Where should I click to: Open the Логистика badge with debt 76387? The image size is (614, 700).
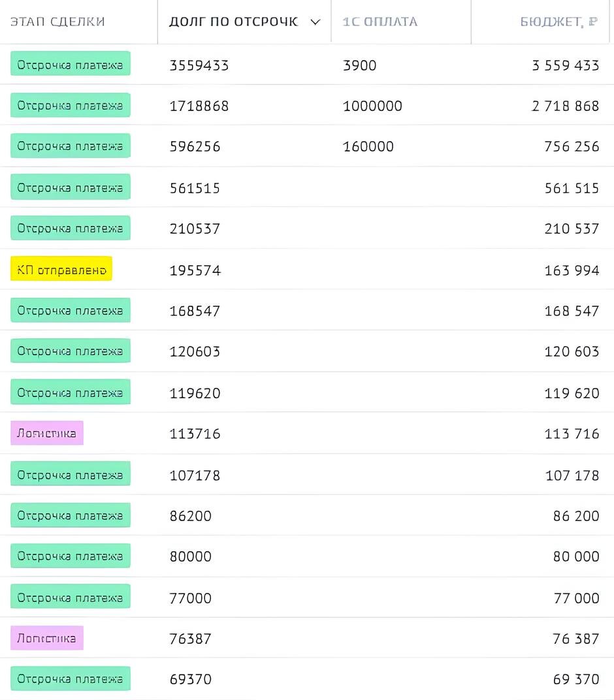click(x=47, y=638)
